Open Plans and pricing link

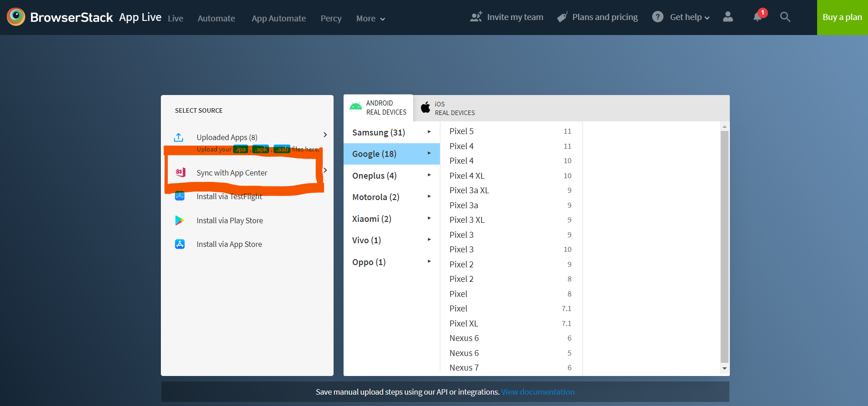tap(605, 17)
